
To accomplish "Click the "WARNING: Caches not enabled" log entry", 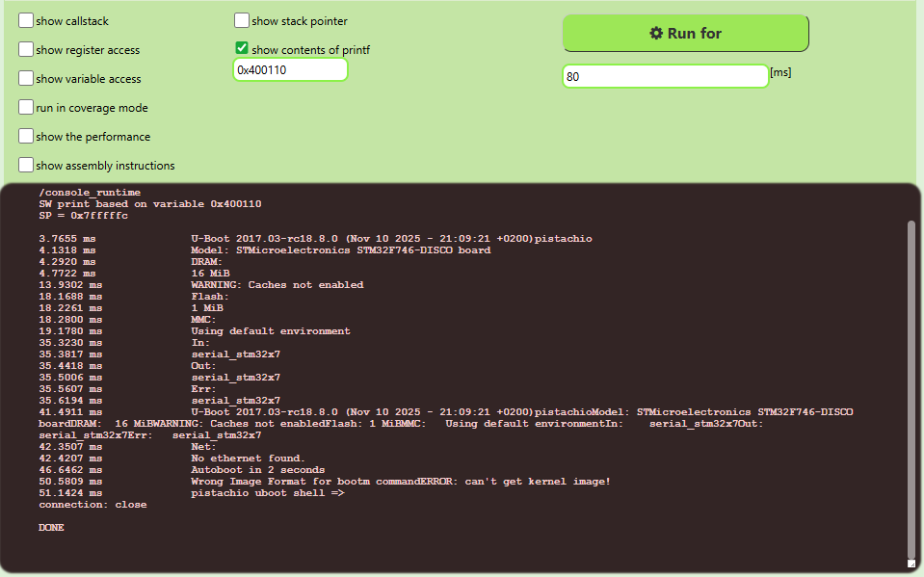I will [277, 285].
